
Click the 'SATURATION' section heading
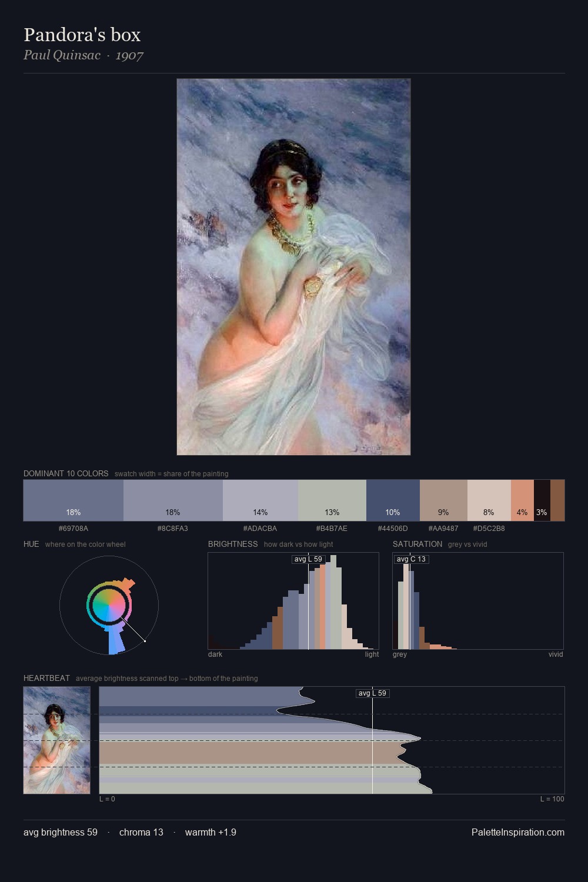[x=417, y=544]
